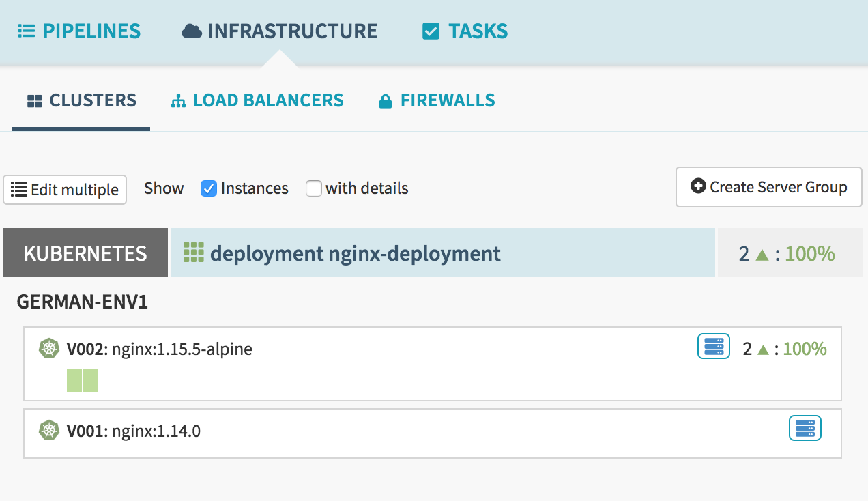
Task: Click the Create Server Group button
Action: coord(768,187)
